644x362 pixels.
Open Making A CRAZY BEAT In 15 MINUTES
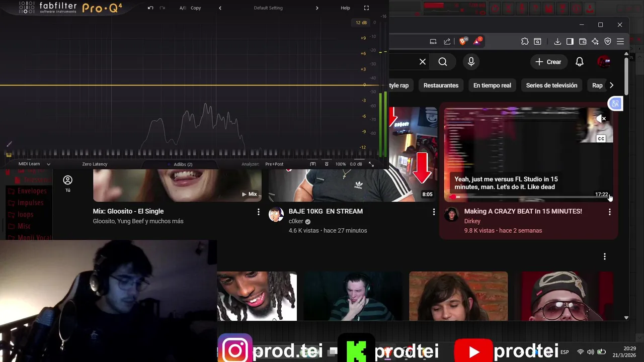(523, 211)
